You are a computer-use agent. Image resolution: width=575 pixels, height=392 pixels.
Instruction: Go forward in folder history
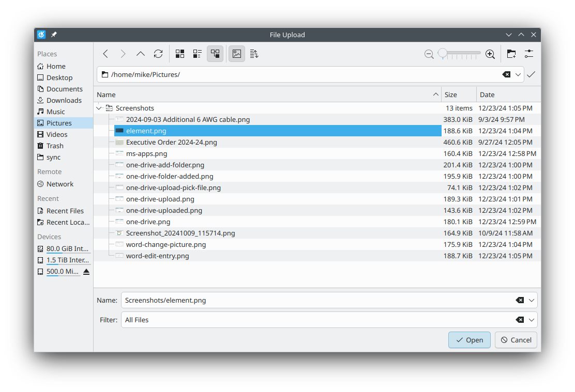[x=123, y=54]
